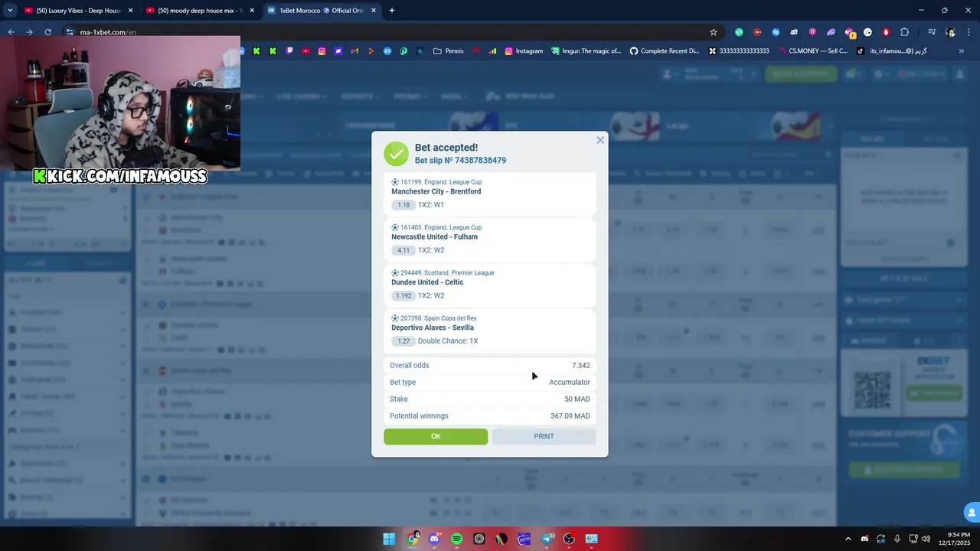Screen dimensions: 980x551
Task: Open Windows Start menu
Action: click(389, 539)
